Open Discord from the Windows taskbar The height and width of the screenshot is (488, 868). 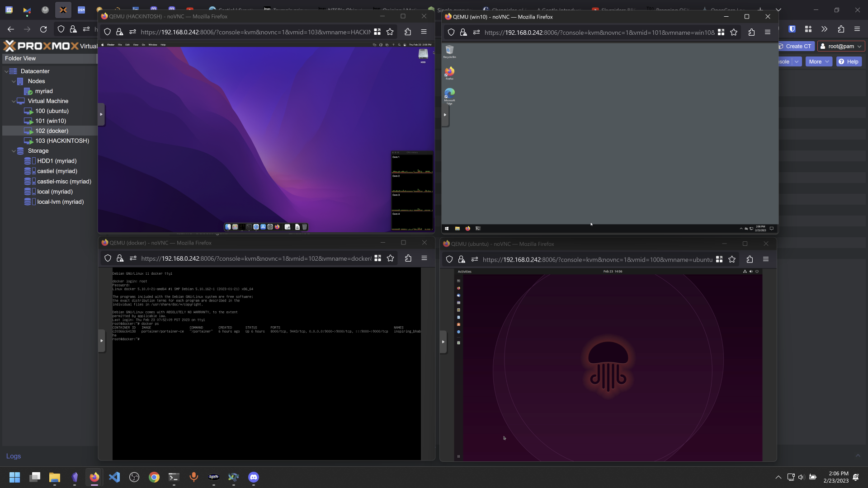pos(253,477)
